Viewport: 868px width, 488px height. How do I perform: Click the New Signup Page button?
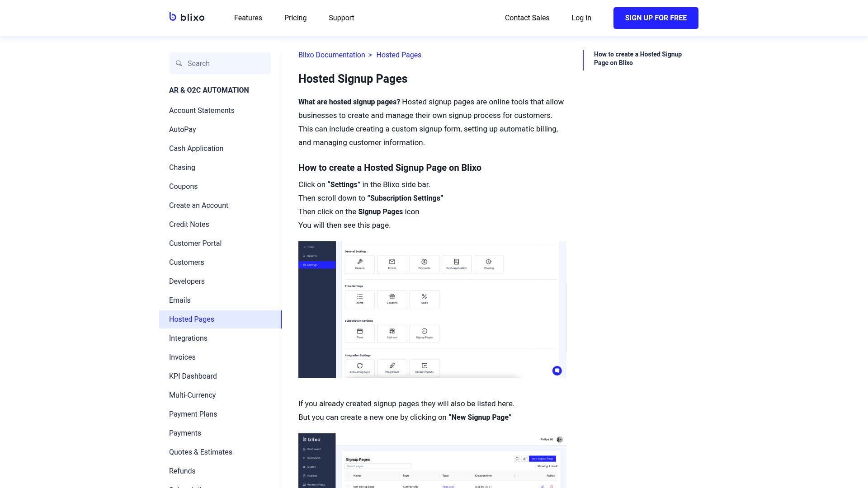[543, 458]
